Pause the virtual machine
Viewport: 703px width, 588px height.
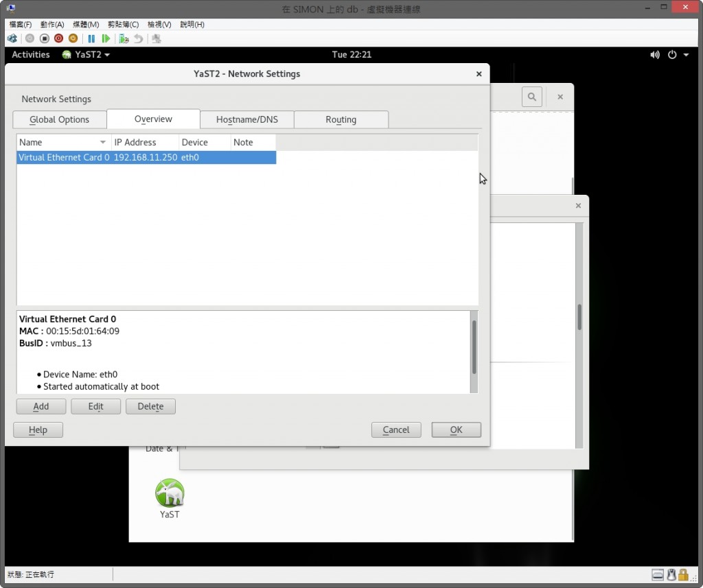tap(91, 38)
